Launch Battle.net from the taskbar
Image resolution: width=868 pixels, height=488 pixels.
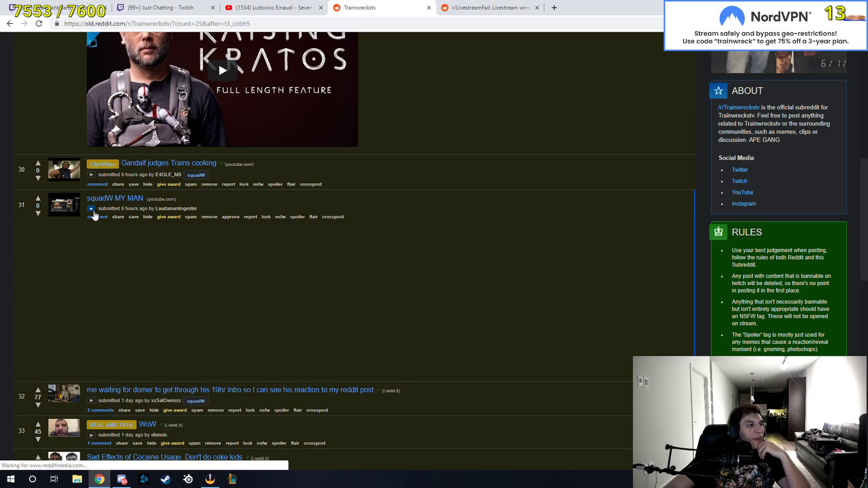pos(144,479)
